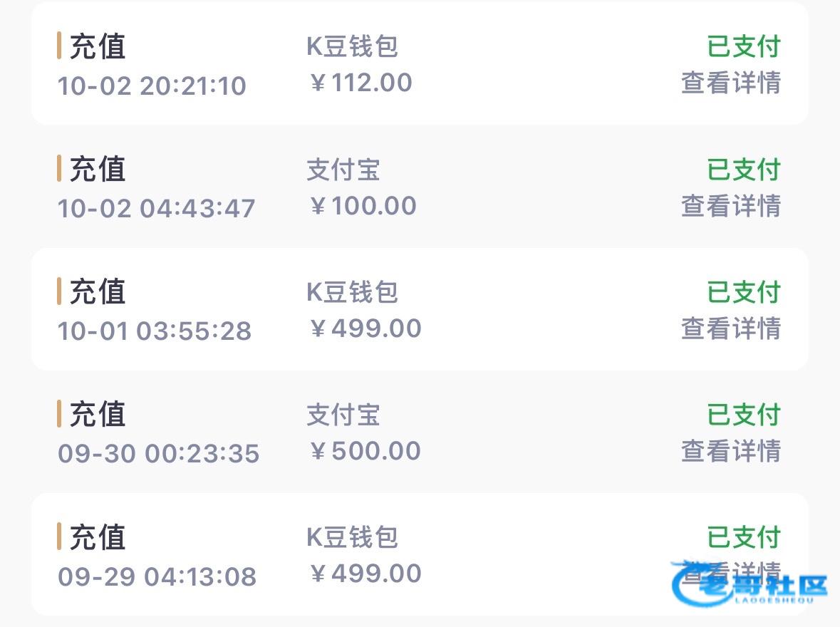Click K豆钱包 on the 10-01 record
Screen dimensions: 840x627
(352, 293)
